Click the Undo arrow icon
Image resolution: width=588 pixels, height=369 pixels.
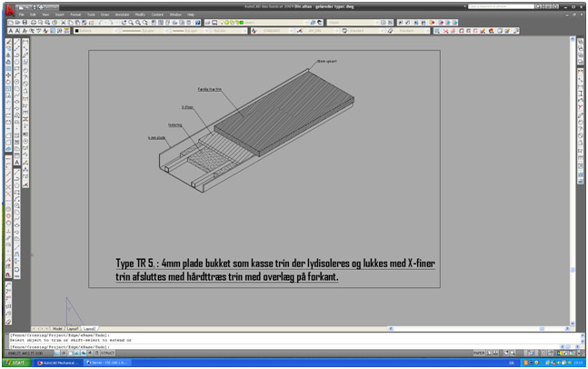(102, 23)
